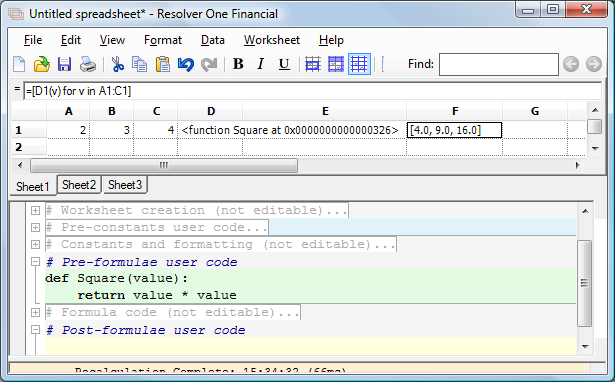615x382 pixels.
Task: Select column B header
Action: pyautogui.click(x=112, y=111)
